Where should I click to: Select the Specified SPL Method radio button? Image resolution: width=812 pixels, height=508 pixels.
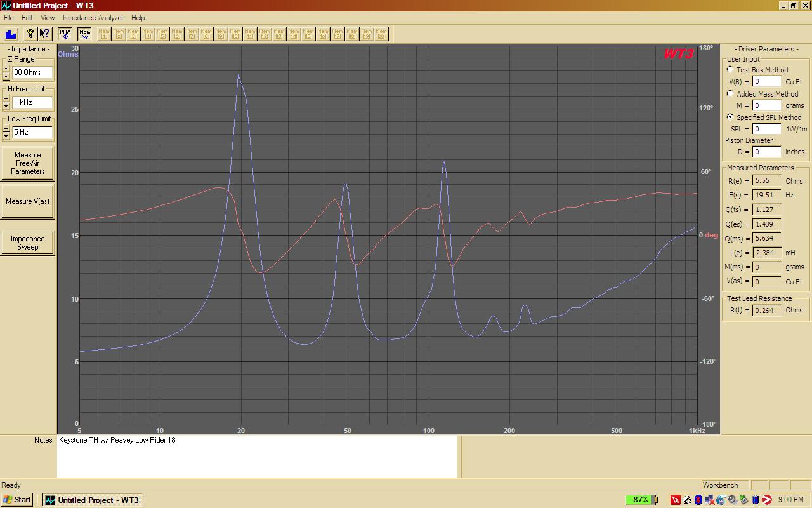(x=730, y=117)
